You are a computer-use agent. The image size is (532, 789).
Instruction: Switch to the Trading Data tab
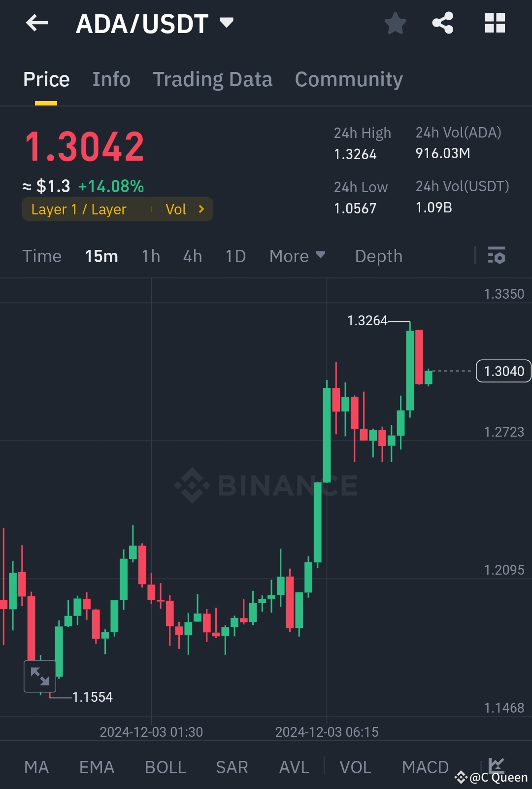(213, 79)
